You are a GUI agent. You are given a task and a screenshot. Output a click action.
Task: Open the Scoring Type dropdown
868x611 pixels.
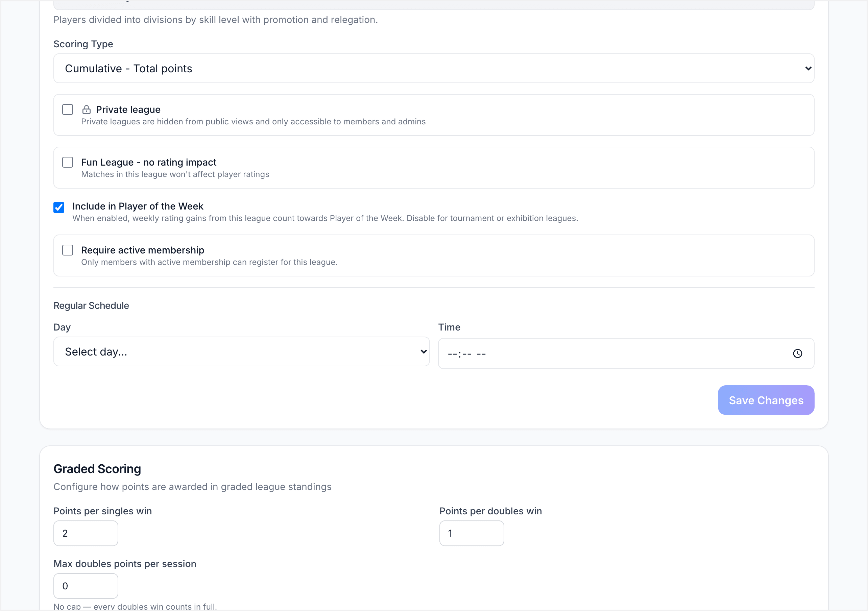434,69
